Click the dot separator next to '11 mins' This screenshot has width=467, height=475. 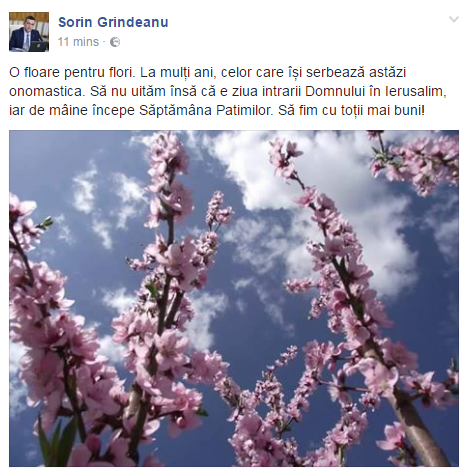pyautogui.click(x=104, y=42)
